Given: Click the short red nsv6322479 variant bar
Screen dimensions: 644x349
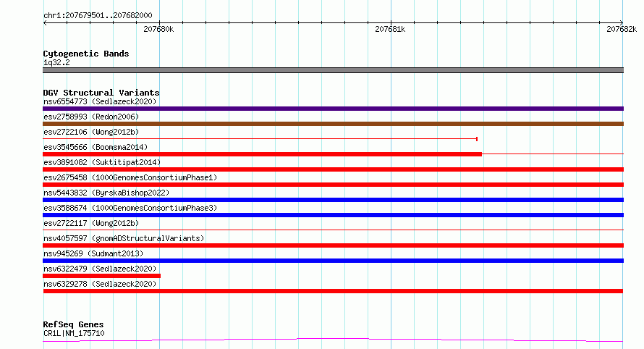Looking at the screenshot, I should coord(101,276).
